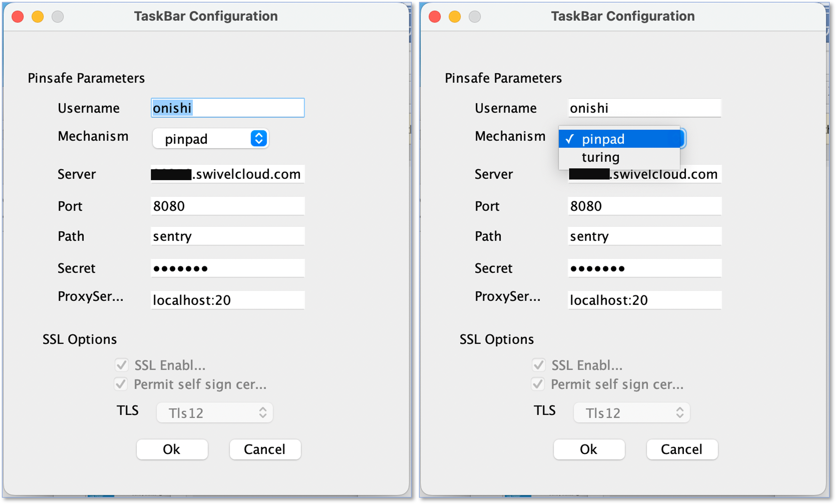Click Port field showing 8080 in left dialog

pos(228,206)
